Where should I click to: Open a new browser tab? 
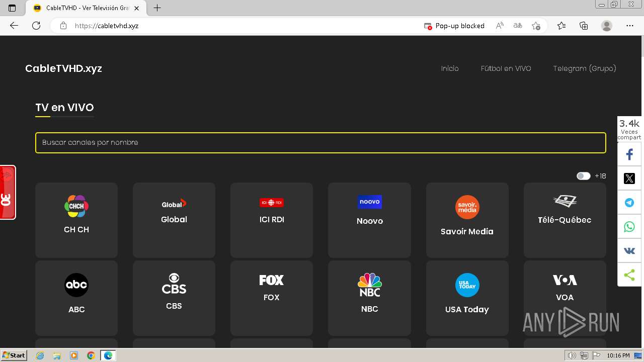[157, 8]
